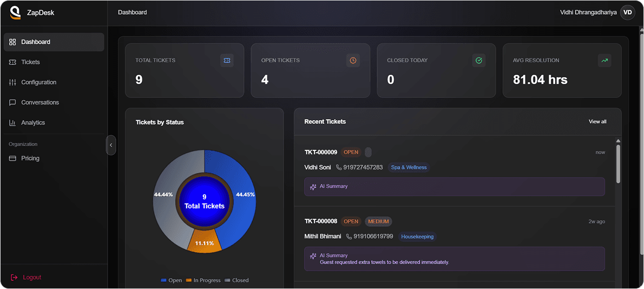This screenshot has height=289, width=644.
Task: Click sparkle icon in TKT-000008 AI Summary
Action: pos(313,256)
